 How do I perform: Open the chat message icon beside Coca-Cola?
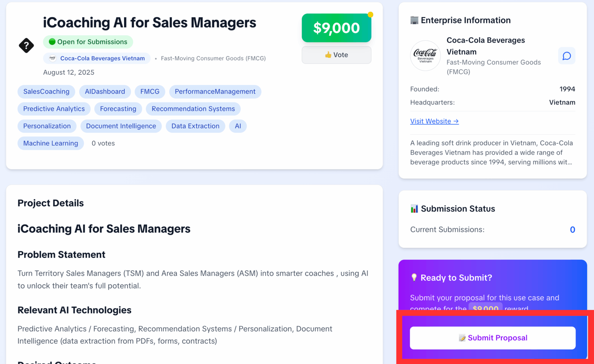point(567,56)
